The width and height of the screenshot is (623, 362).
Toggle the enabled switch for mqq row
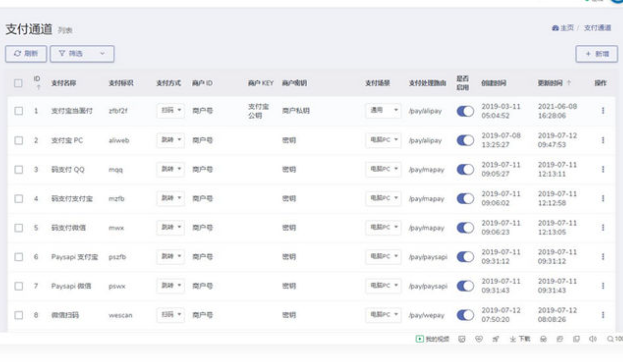[465, 169]
